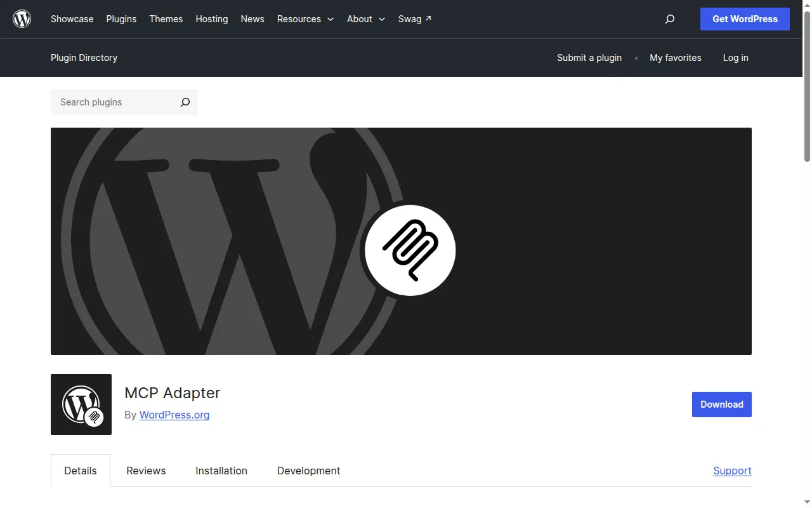Click the Submit a plugin link
Viewport: 812px width, 508px height.
589,58
